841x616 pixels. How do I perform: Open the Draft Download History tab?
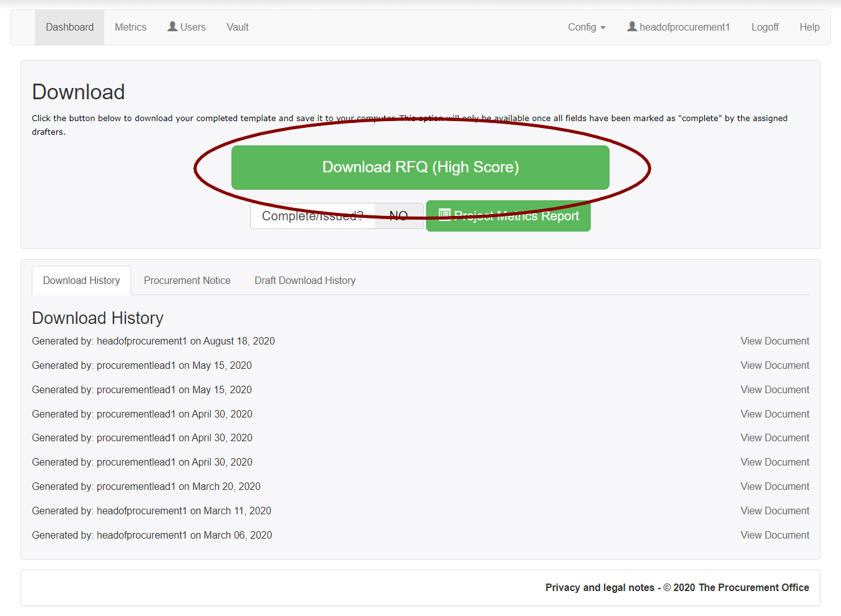[x=304, y=280]
